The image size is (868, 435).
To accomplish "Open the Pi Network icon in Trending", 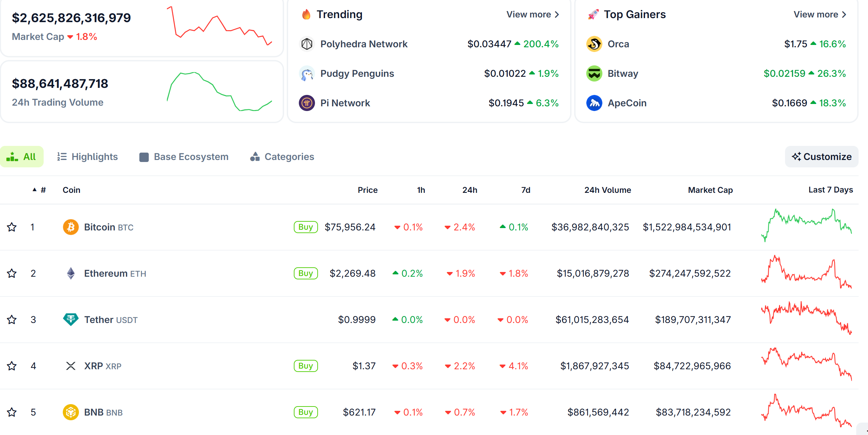I will coord(307,103).
